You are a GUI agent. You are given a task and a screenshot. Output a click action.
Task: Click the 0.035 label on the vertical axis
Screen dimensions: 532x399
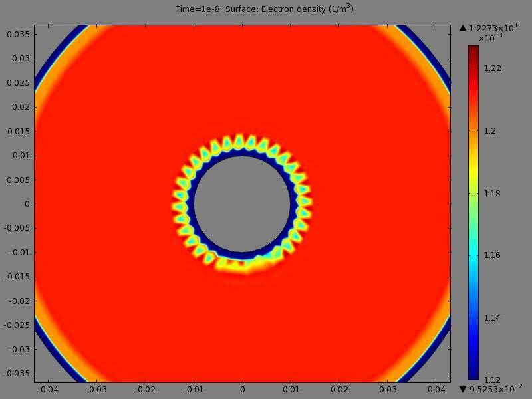[x=19, y=34]
